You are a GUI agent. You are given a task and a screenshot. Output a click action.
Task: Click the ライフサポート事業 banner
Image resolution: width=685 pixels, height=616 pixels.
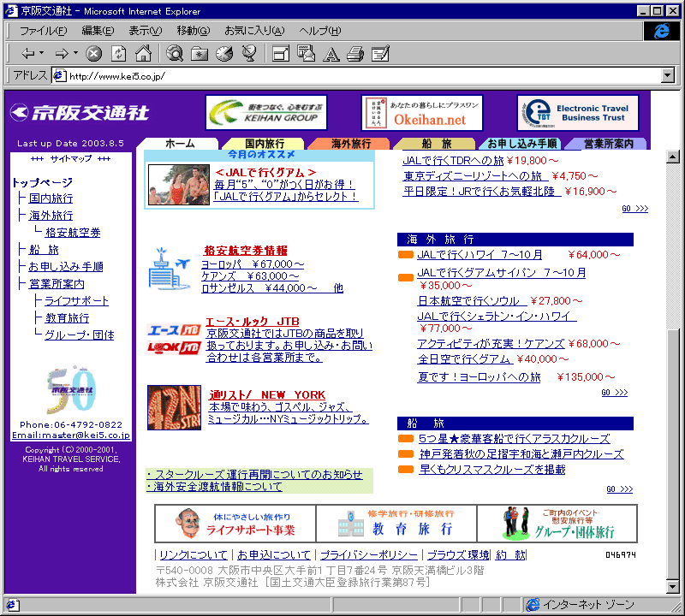point(235,524)
